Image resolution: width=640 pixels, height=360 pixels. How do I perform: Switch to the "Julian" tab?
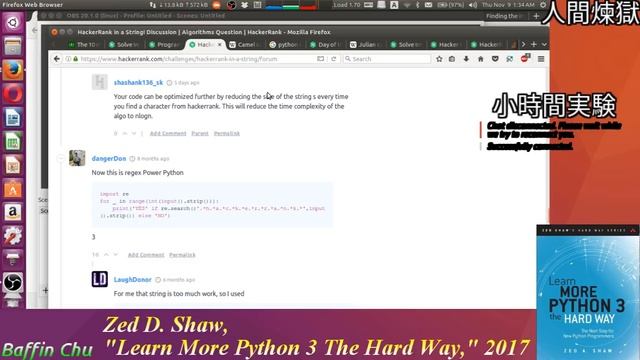click(365, 44)
